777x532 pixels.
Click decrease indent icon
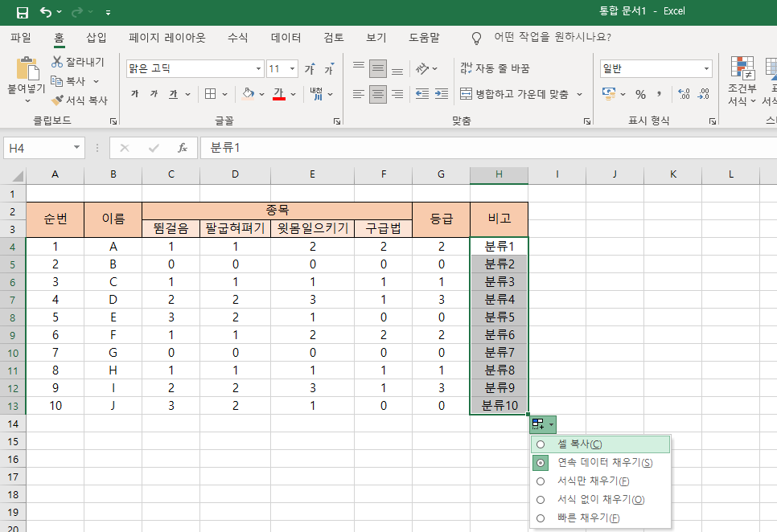point(422,93)
